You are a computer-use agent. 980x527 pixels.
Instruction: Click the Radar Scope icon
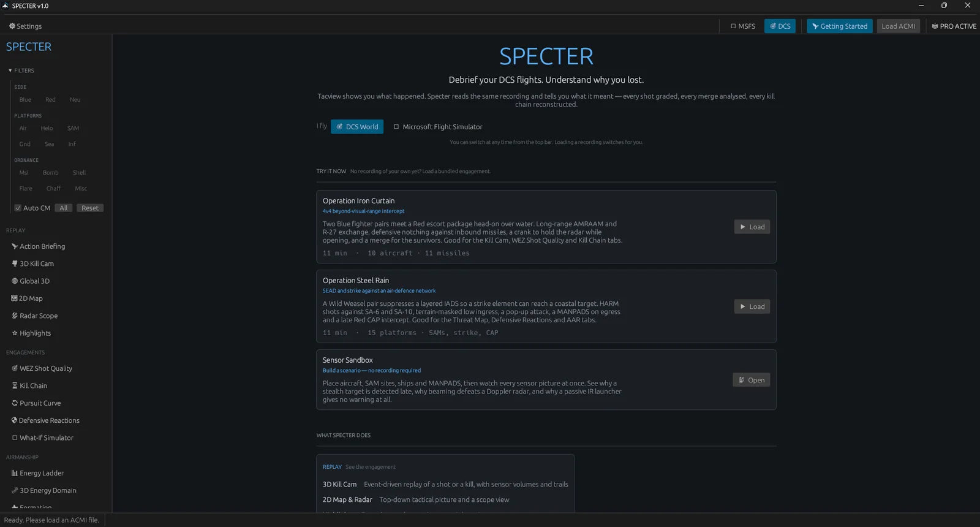15,316
